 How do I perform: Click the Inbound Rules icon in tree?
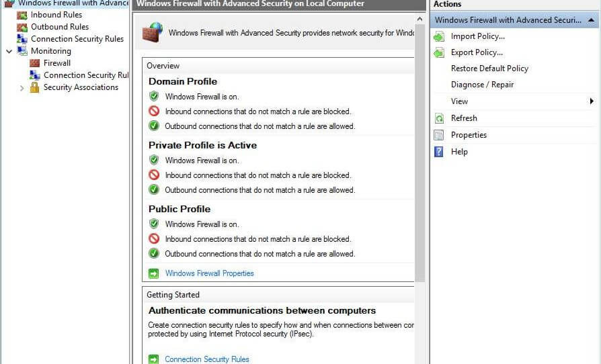click(x=22, y=15)
